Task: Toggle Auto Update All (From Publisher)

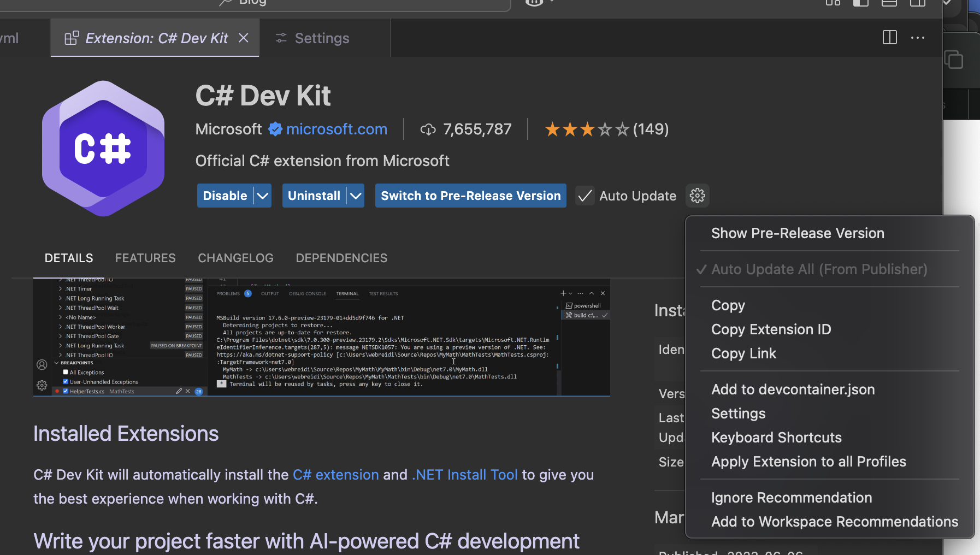Action: click(819, 269)
